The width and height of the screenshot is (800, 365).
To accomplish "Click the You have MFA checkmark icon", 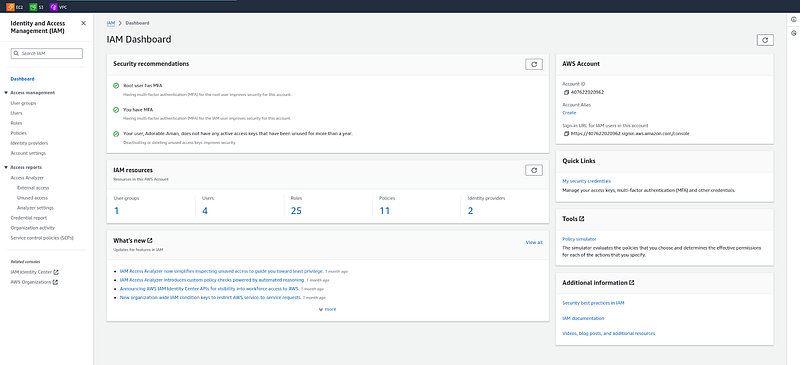I will [x=116, y=110].
